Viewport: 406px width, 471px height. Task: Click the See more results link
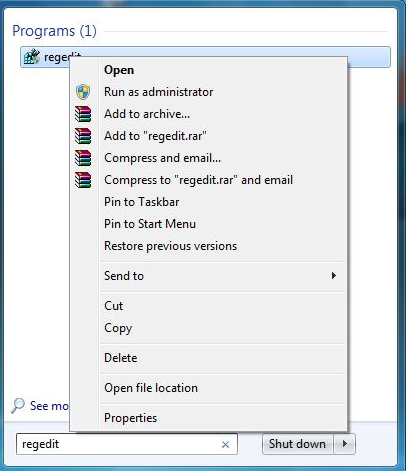click(49, 406)
